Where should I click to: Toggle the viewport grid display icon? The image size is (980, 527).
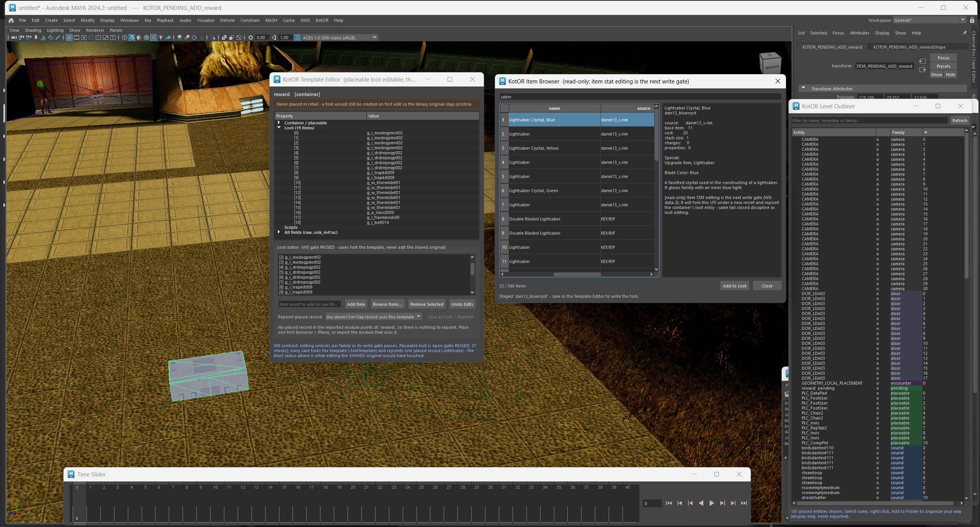pos(69,38)
